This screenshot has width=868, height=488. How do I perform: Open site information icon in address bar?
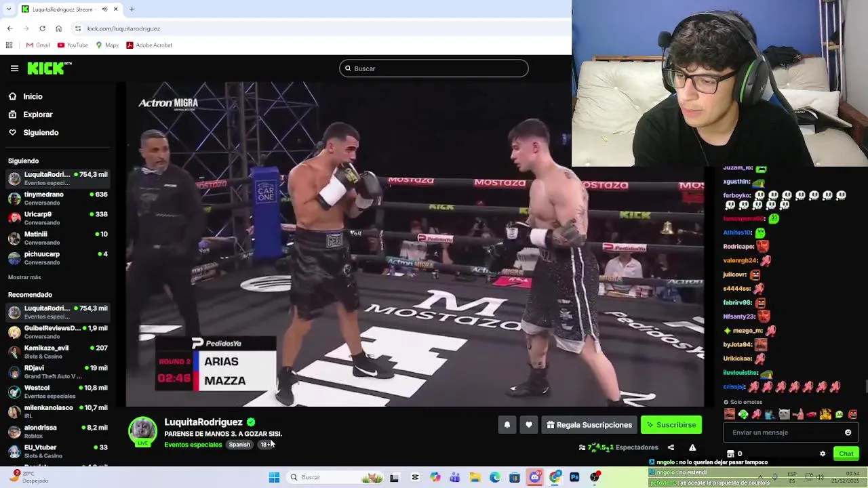click(78, 28)
